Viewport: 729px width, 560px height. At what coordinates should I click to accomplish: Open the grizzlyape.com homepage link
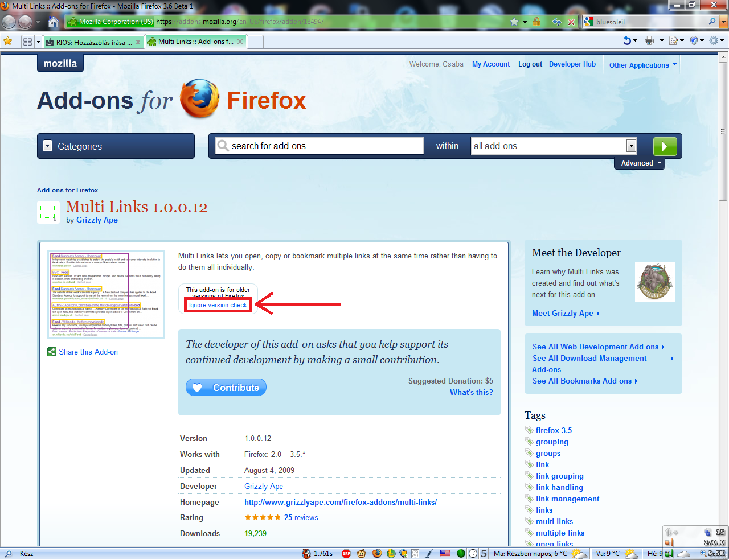[x=341, y=502]
